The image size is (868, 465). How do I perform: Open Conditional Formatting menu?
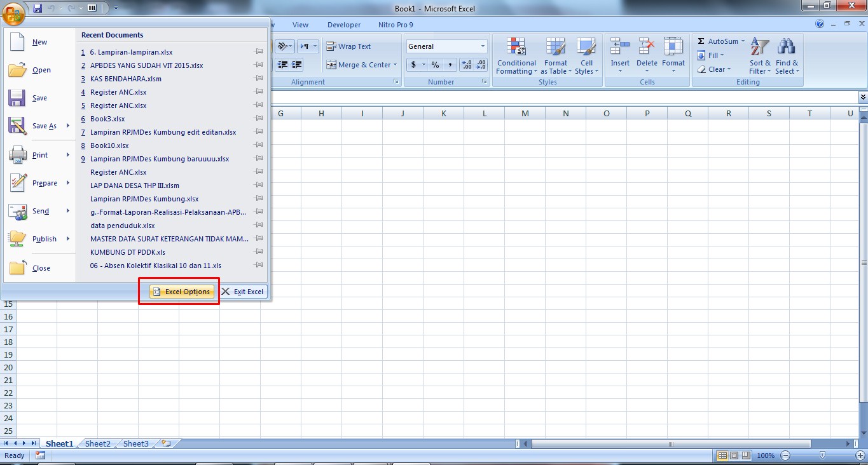(x=516, y=56)
